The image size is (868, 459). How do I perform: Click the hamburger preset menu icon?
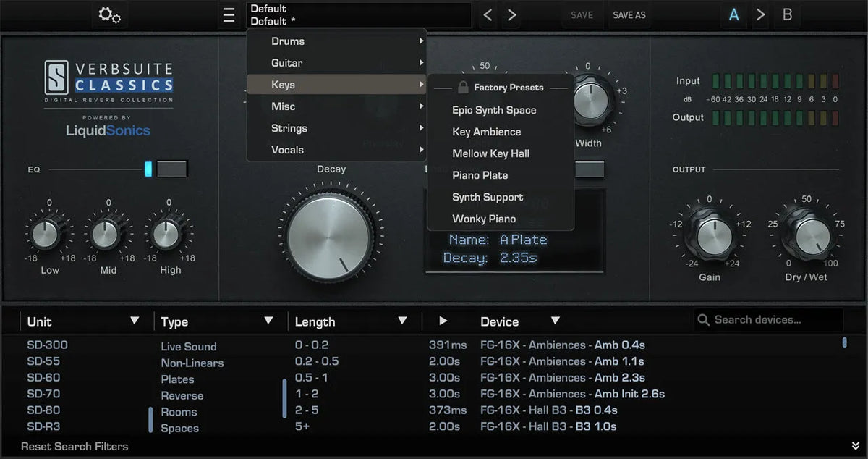click(x=229, y=14)
